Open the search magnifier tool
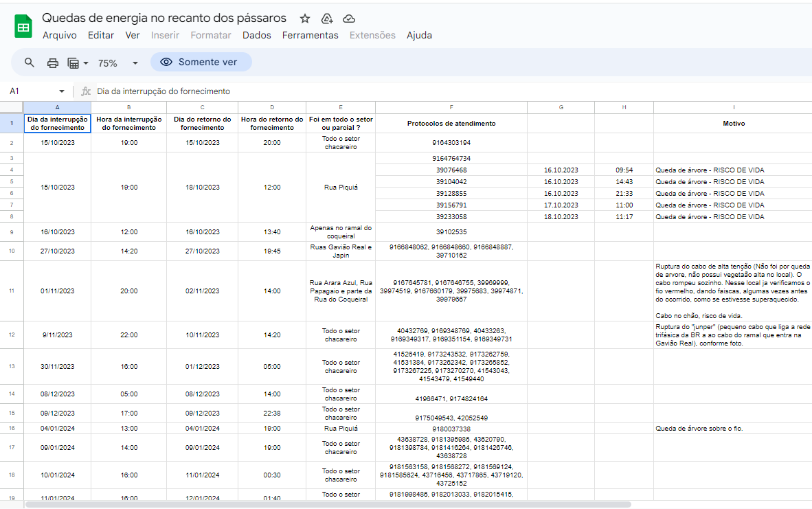 [30, 63]
